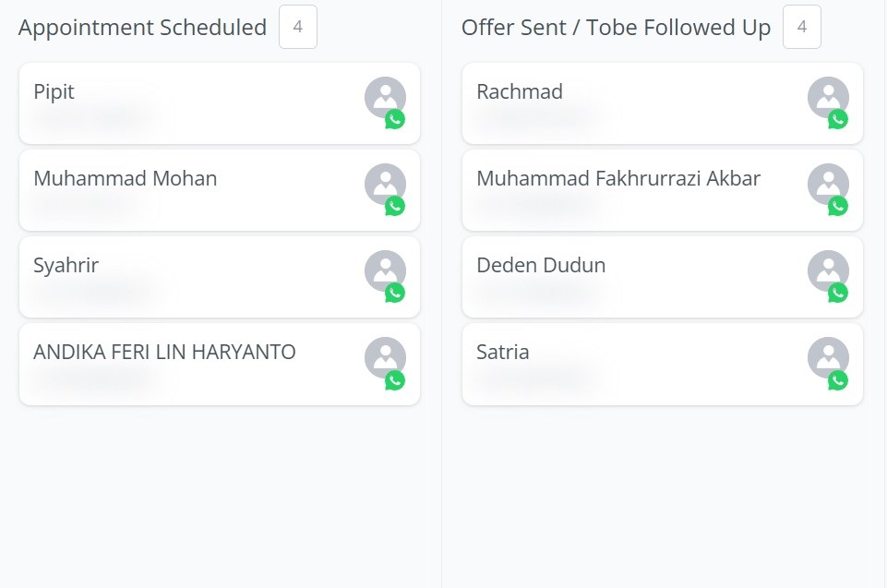Click Satria's avatar picture
Viewport: 887px width, 588px height.
(x=826, y=356)
